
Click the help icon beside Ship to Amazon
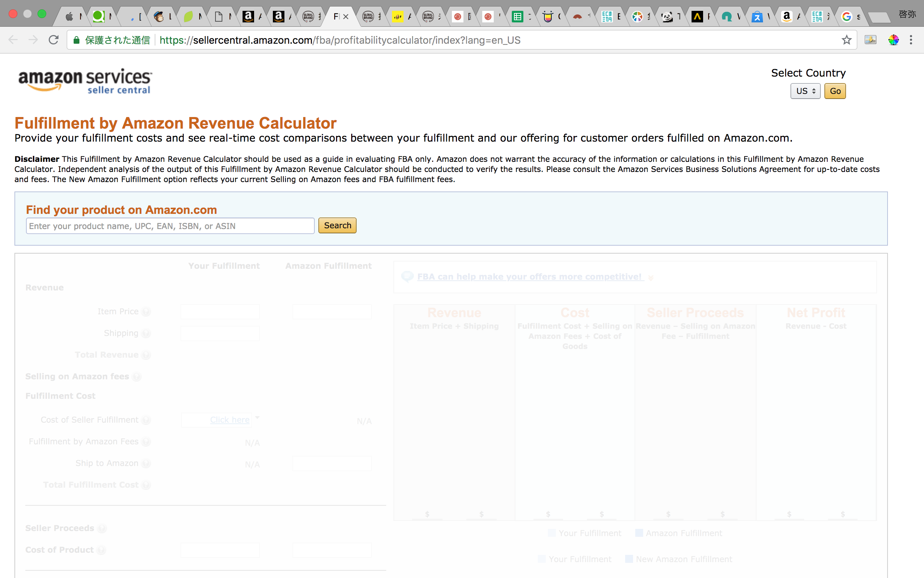pyautogui.click(x=146, y=464)
